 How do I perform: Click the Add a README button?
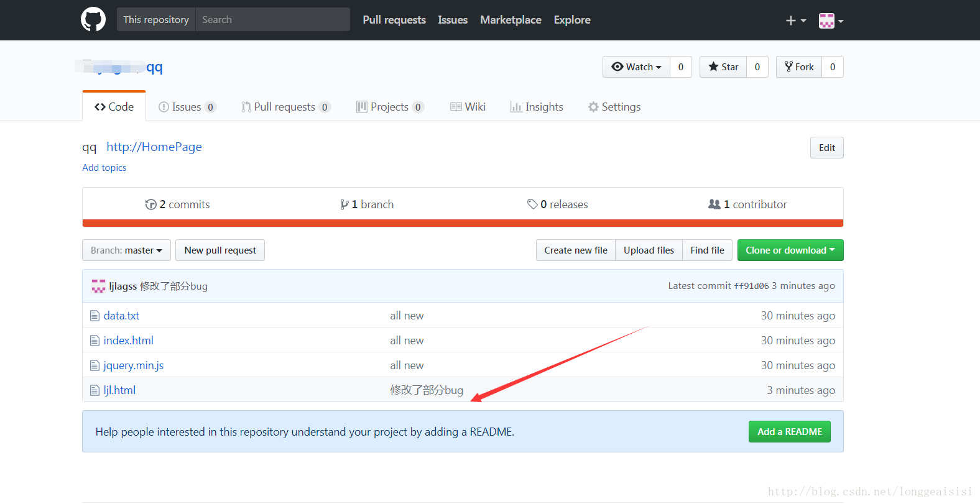click(x=790, y=432)
